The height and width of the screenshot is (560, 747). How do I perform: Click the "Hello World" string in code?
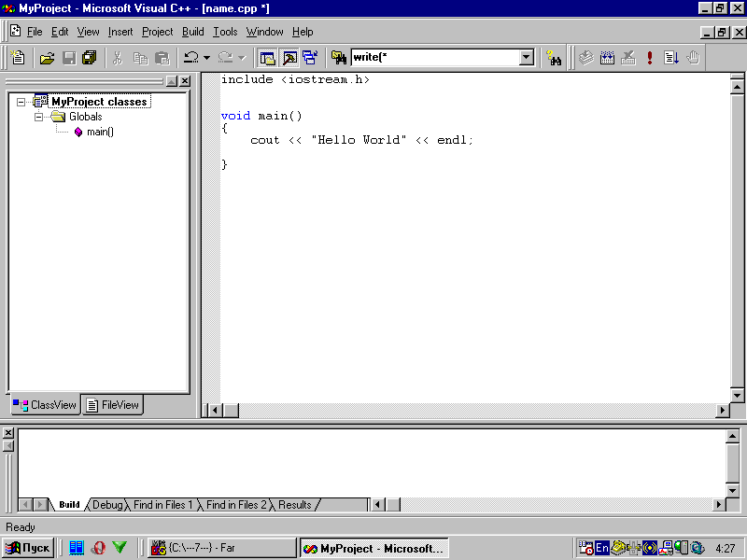[x=359, y=139]
